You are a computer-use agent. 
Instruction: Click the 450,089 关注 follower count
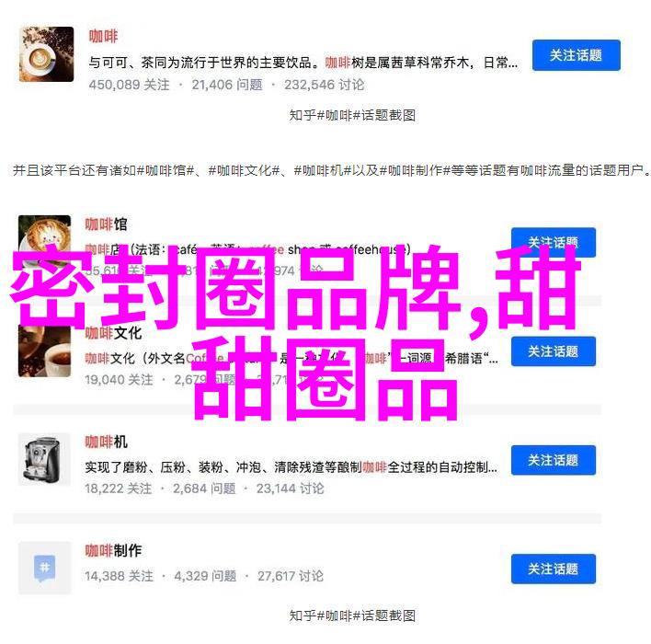[x=129, y=85]
